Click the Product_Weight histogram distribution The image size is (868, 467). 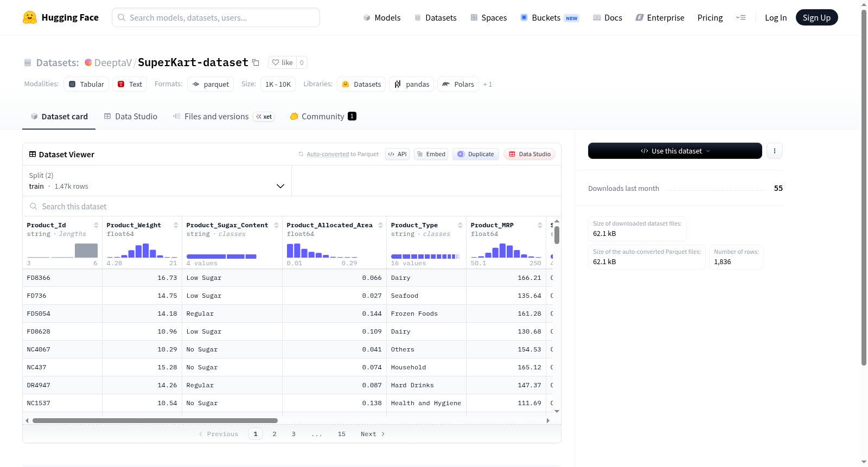[142, 250]
